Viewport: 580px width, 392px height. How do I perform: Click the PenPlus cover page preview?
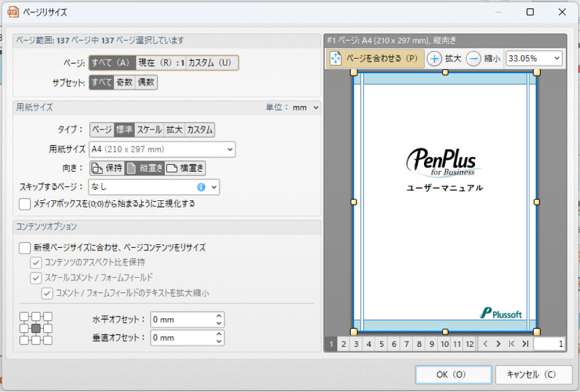point(445,202)
